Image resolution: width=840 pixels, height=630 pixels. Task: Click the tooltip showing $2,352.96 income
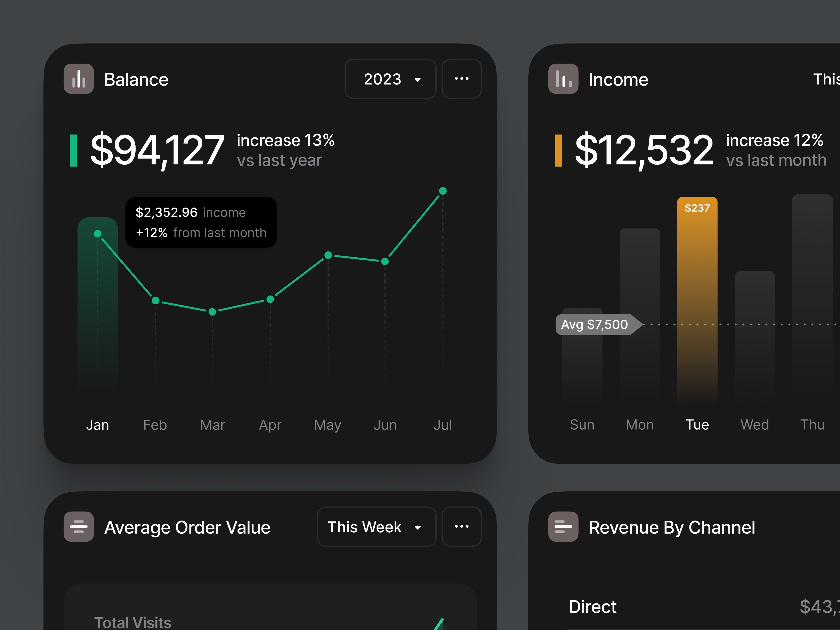tap(201, 222)
